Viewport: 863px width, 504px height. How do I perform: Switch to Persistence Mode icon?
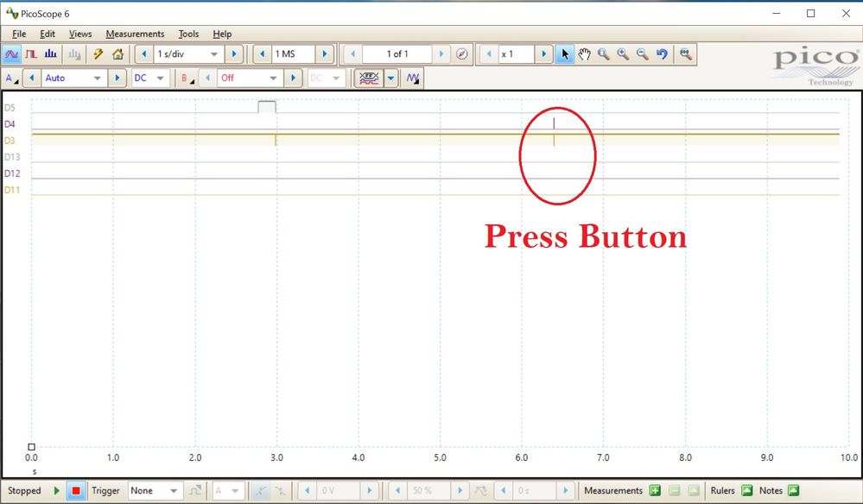tap(31, 54)
